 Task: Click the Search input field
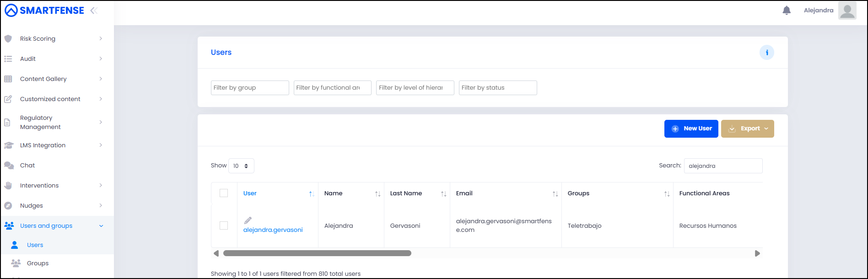(723, 166)
